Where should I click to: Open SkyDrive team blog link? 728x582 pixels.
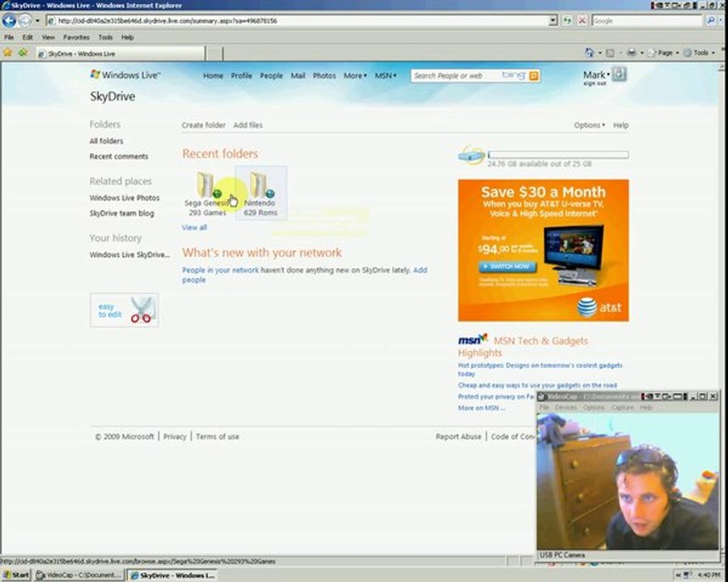[121, 213]
